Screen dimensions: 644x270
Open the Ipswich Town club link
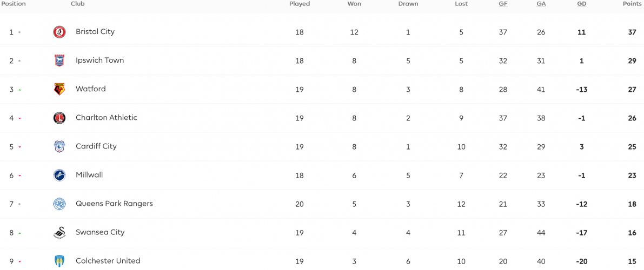(x=100, y=60)
